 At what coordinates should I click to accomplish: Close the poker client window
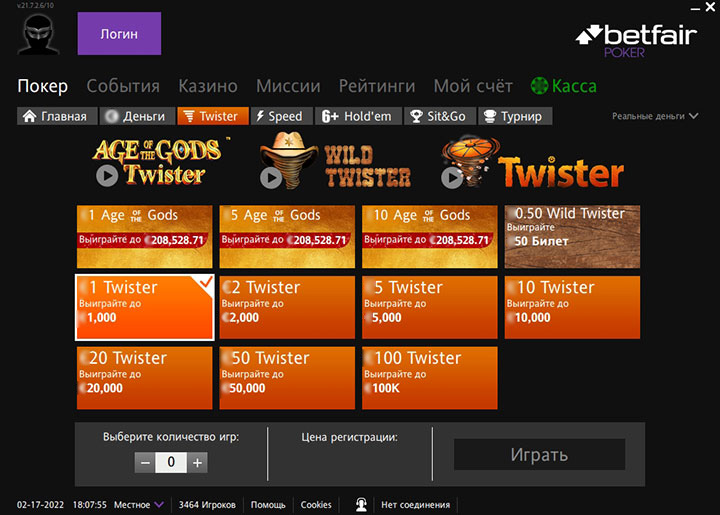710,7
